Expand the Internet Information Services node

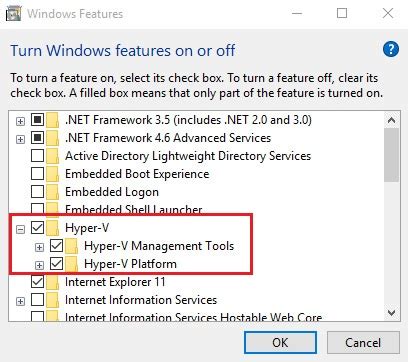click(20, 301)
